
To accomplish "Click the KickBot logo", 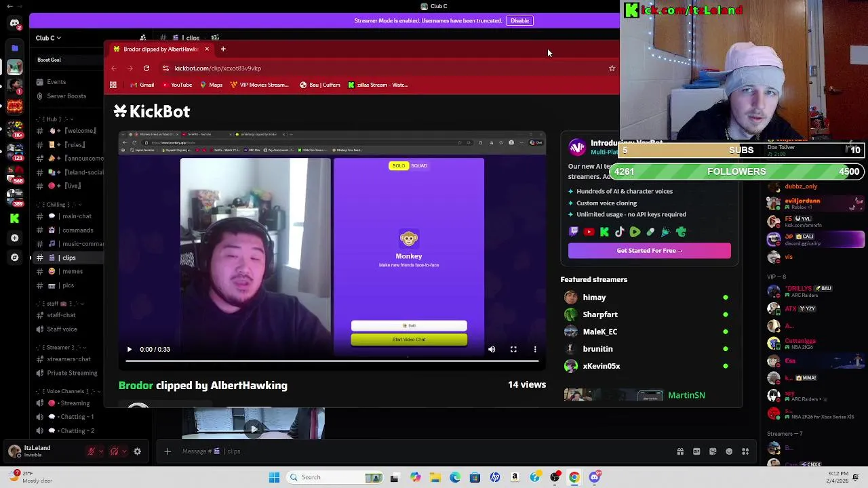I will click(152, 111).
